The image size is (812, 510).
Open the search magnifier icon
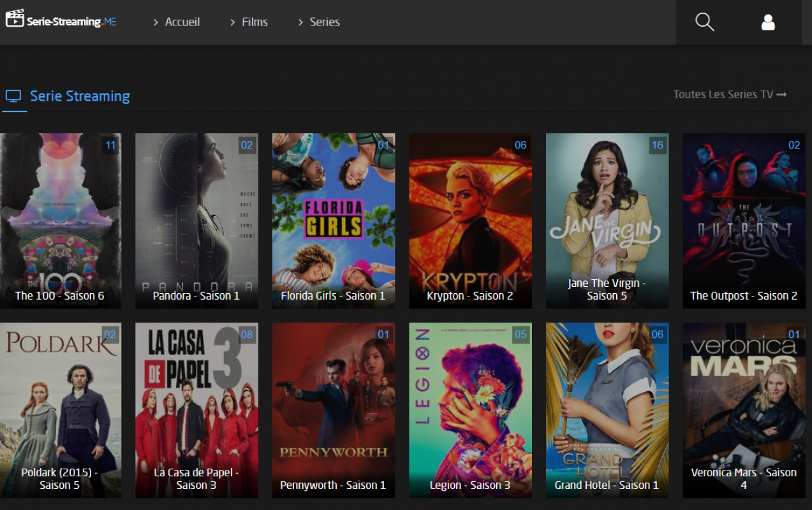tap(704, 22)
